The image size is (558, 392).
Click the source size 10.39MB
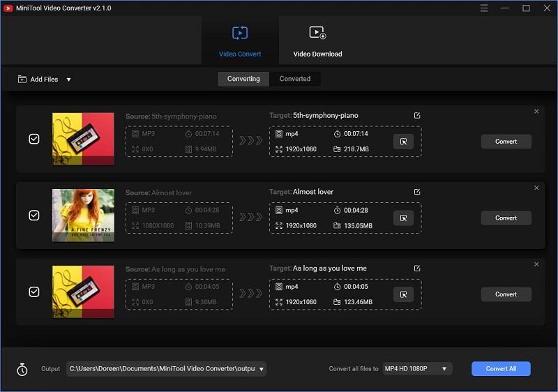coord(207,225)
